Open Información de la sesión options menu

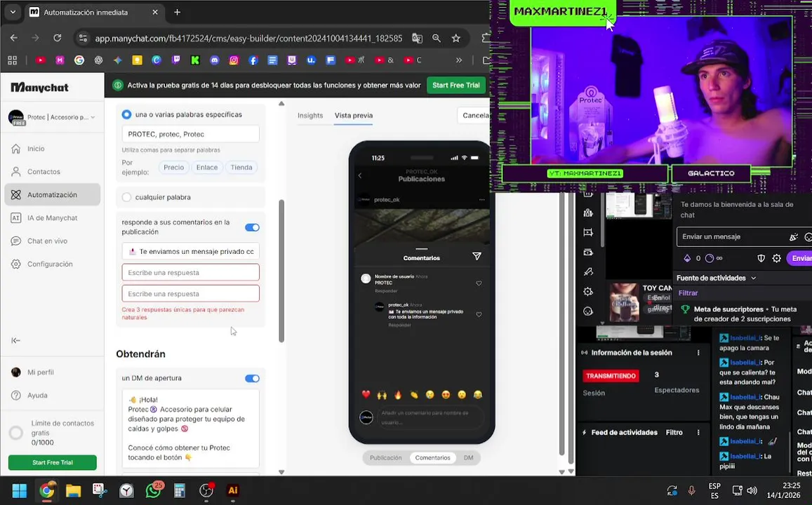click(698, 353)
